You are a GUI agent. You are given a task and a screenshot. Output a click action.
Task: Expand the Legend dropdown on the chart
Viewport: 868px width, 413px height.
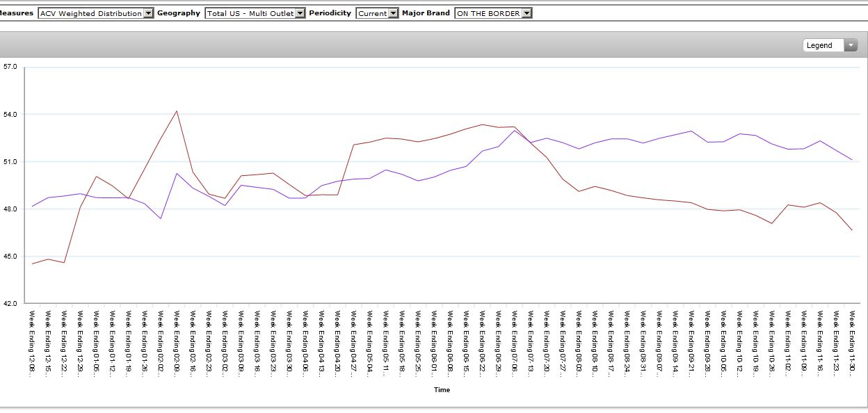tap(830, 45)
